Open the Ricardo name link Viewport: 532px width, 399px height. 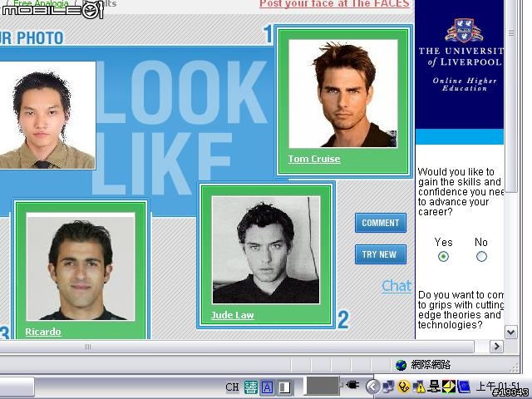tap(43, 332)
